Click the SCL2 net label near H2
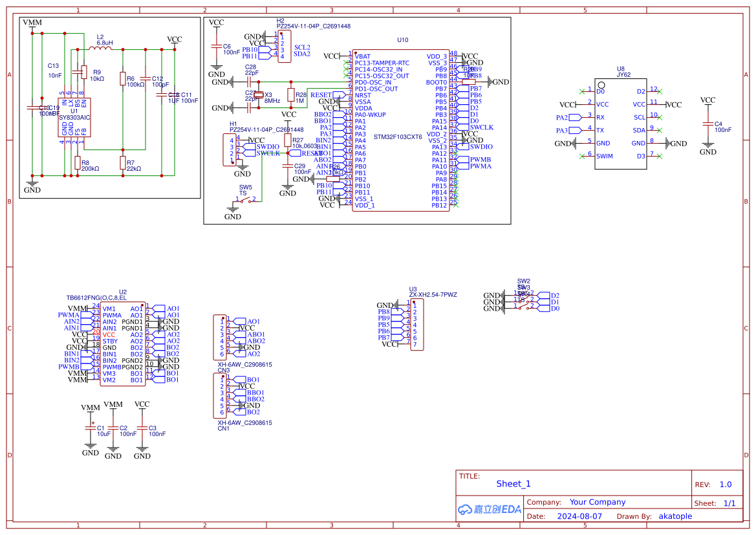 point(302,47)
